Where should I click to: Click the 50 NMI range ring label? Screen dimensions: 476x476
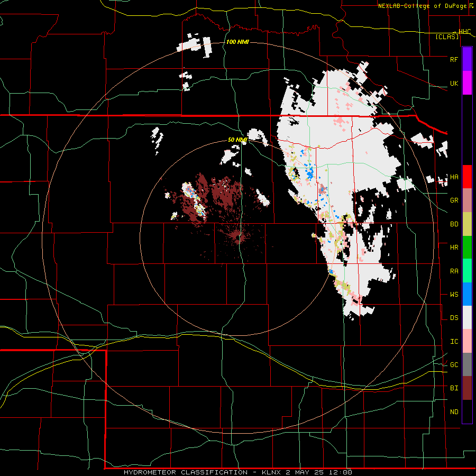[x=237, y=140]
